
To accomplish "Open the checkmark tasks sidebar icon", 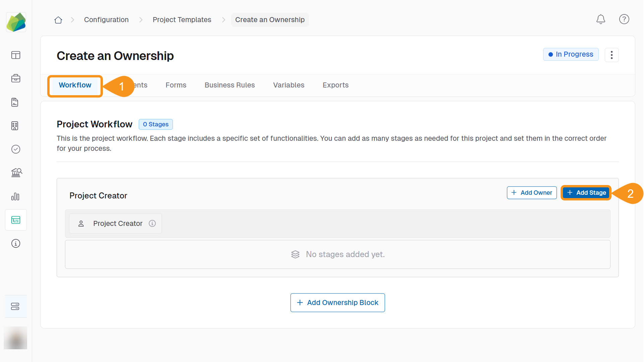I will tap(16, 149).
